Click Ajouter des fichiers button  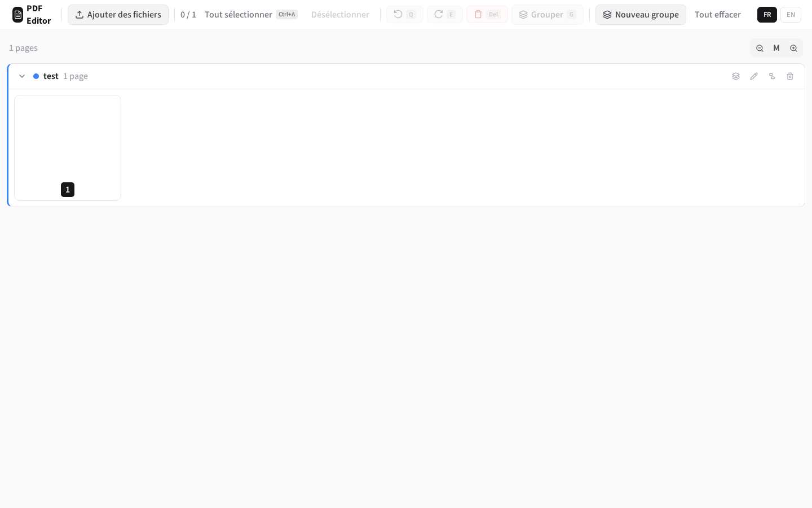click(x=118, y=14)
